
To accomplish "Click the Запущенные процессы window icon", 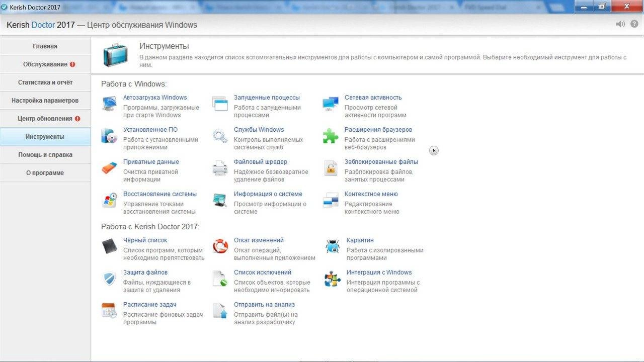I will click(x=220, y=104).
